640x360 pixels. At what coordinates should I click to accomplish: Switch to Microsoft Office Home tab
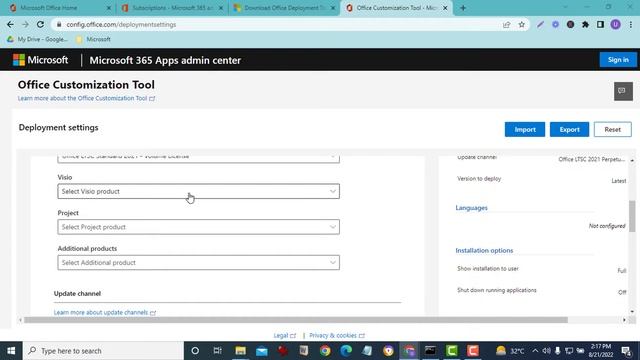(60, 8)
